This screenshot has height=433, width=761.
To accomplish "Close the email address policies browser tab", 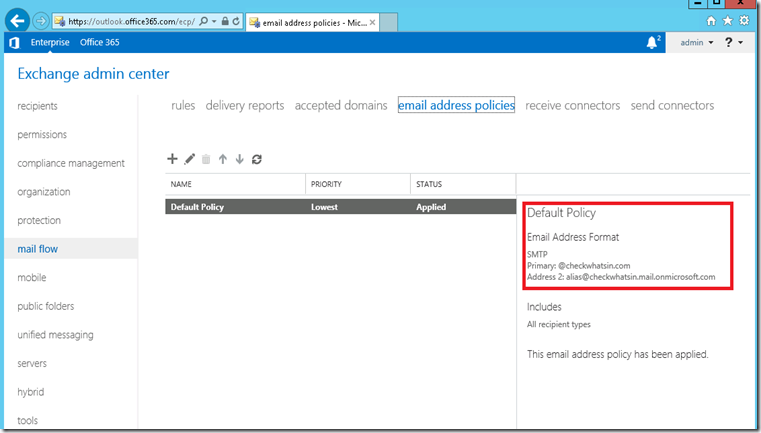I will tap(372, 22).
